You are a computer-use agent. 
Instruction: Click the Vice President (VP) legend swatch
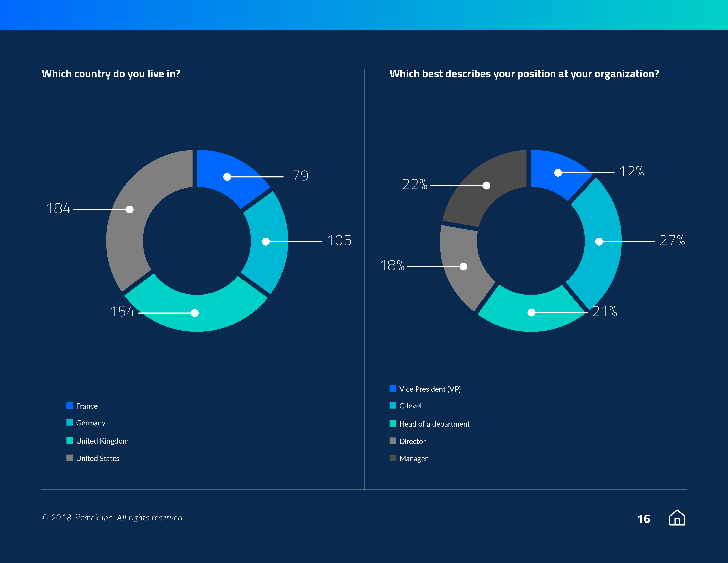pyautogui.click(x=393, y=389)
